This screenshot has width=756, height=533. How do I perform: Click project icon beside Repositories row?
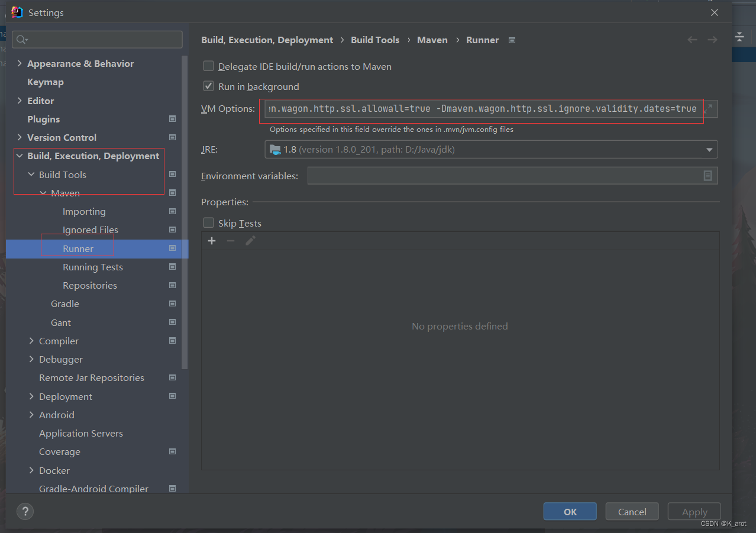point(173,285)
